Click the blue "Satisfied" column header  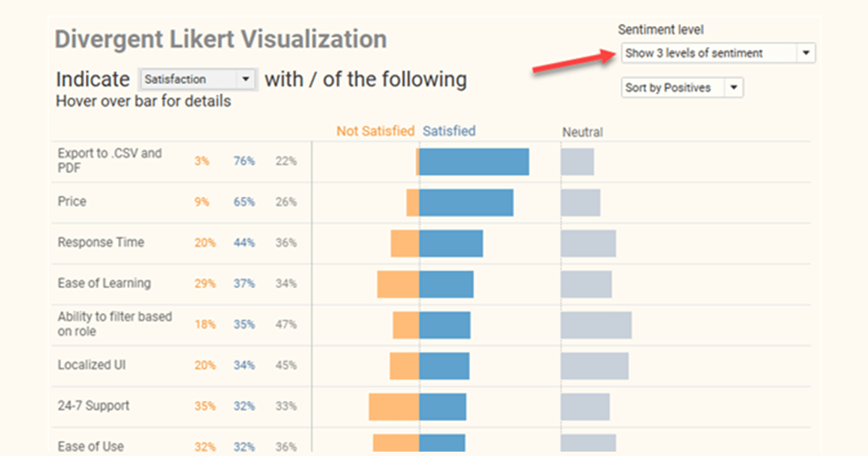click(x=448, y=131)
